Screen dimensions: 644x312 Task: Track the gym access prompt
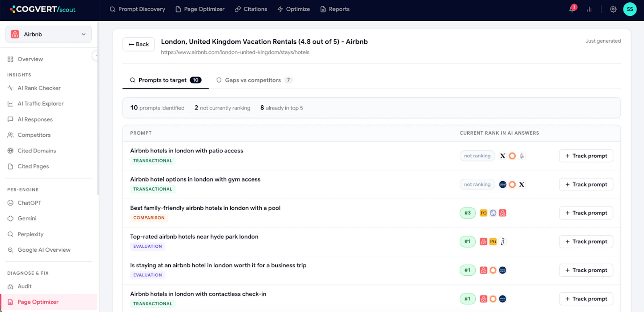click(586, 185)
